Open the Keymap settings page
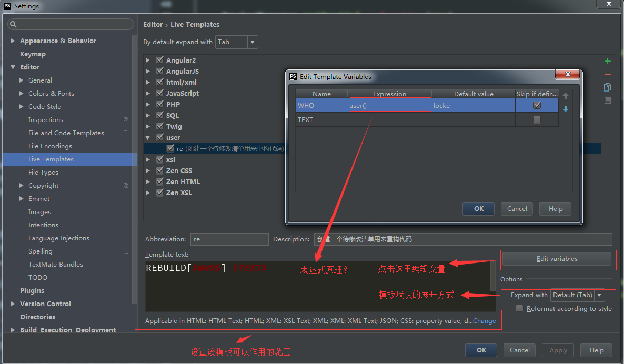624x364 pixels. pyautogui.click(x=33, y=54)
